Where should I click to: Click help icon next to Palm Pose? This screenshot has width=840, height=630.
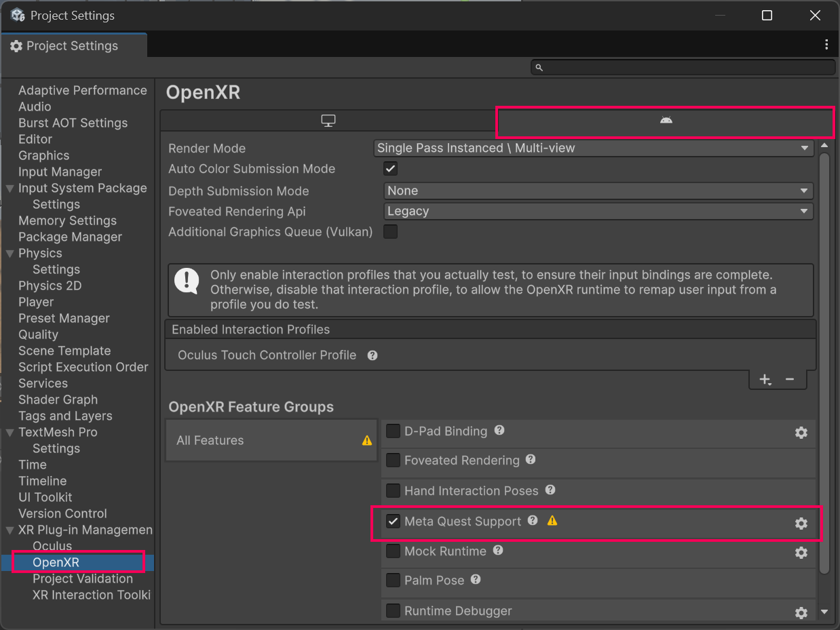[476, 580]
